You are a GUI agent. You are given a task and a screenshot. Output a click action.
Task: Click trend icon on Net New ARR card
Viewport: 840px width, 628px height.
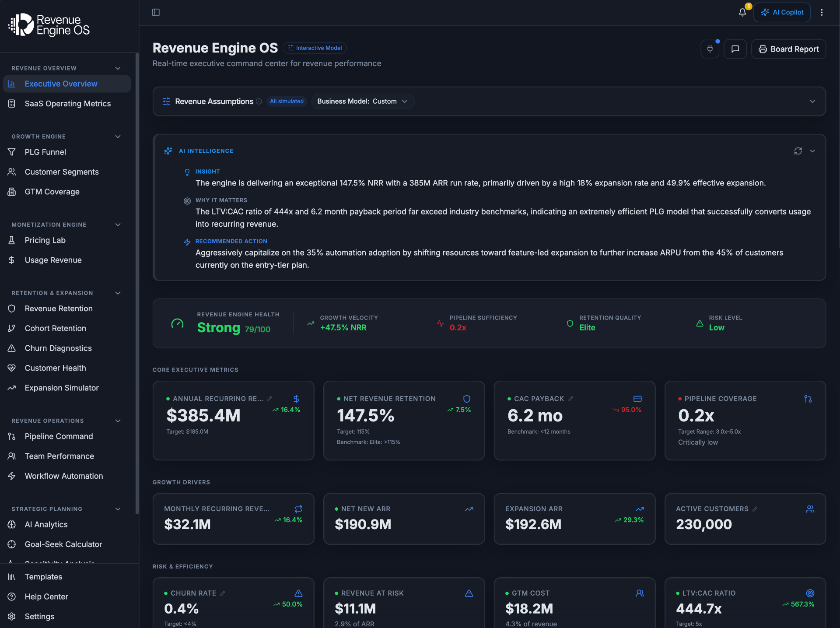469,509
